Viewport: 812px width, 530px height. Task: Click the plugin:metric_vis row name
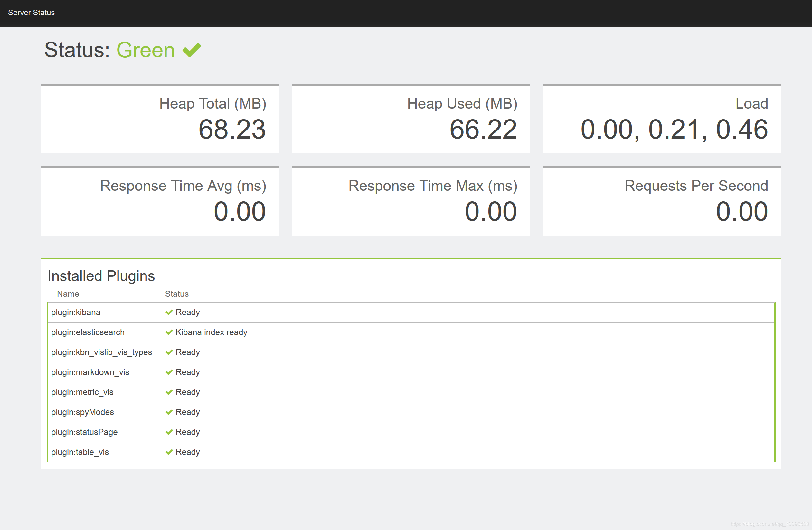(x=82, y=392)
